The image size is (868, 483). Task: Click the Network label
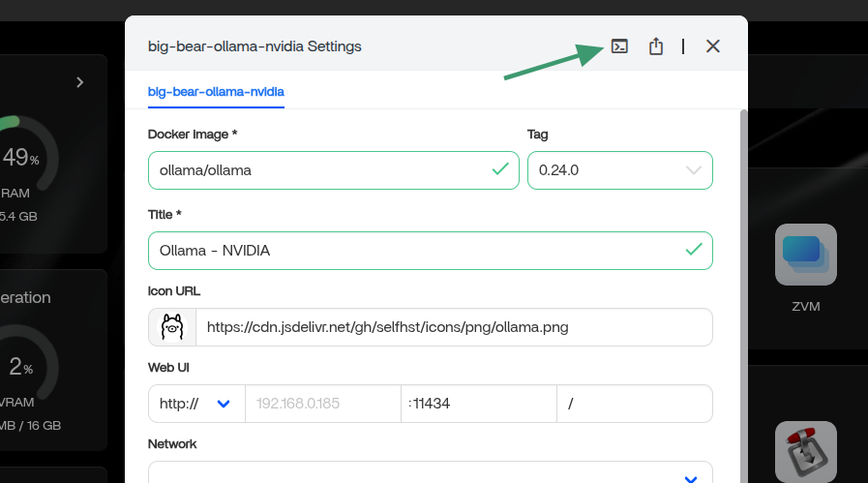coord(172,444)
